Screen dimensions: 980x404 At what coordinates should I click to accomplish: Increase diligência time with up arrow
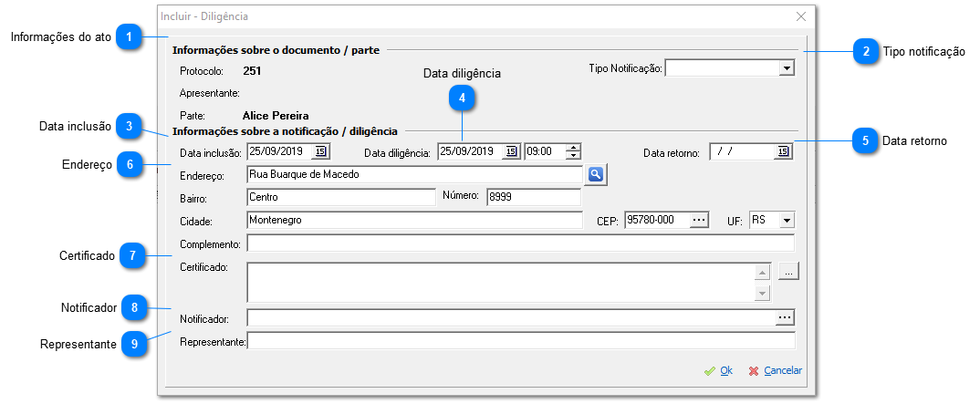pyautogui.click(x=572, y=148)
